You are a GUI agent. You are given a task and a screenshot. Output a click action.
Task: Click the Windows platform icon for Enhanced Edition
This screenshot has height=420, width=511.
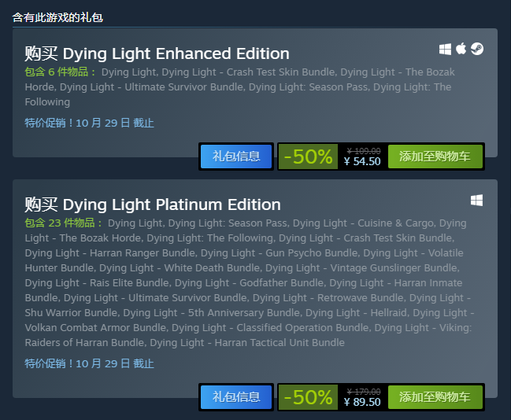445,50
